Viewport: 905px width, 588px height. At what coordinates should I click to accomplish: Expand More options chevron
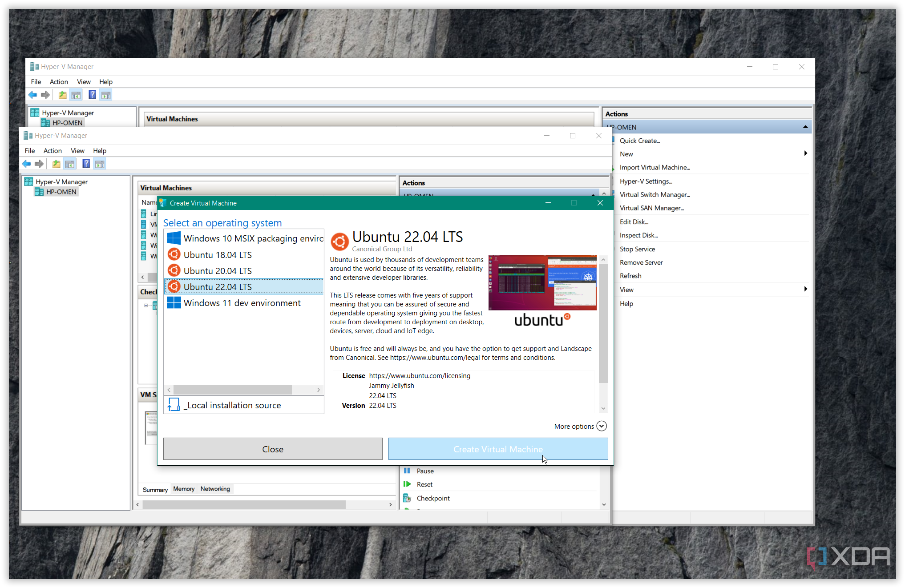[602, 426]
